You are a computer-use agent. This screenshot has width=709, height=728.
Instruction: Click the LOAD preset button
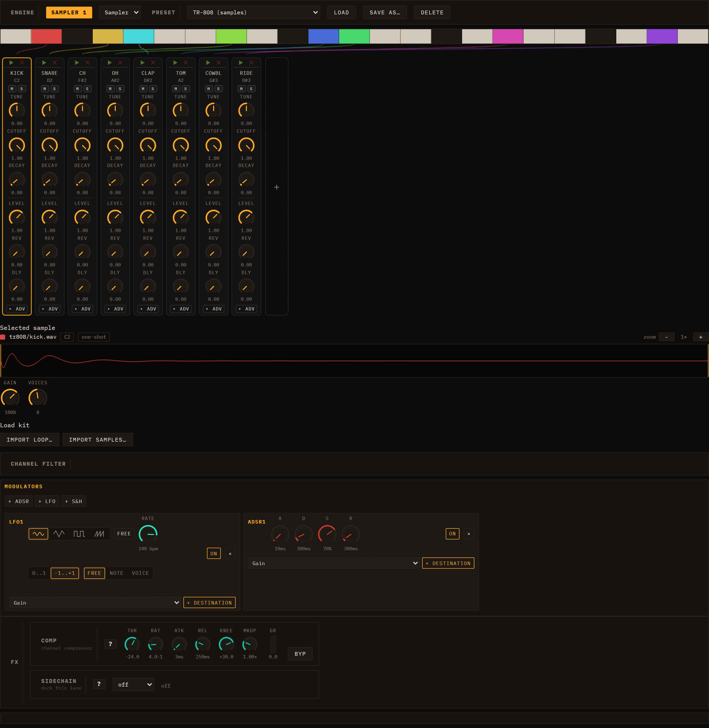point(341,12)
